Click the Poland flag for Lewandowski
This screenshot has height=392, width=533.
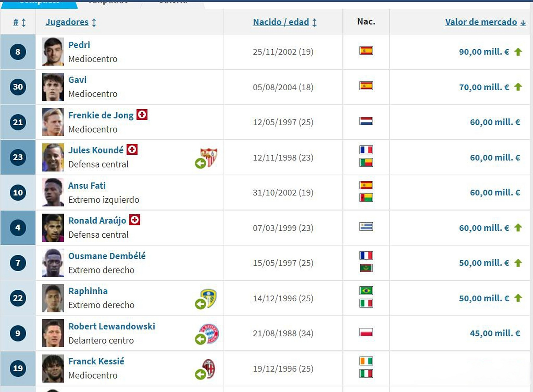[366, 332]
